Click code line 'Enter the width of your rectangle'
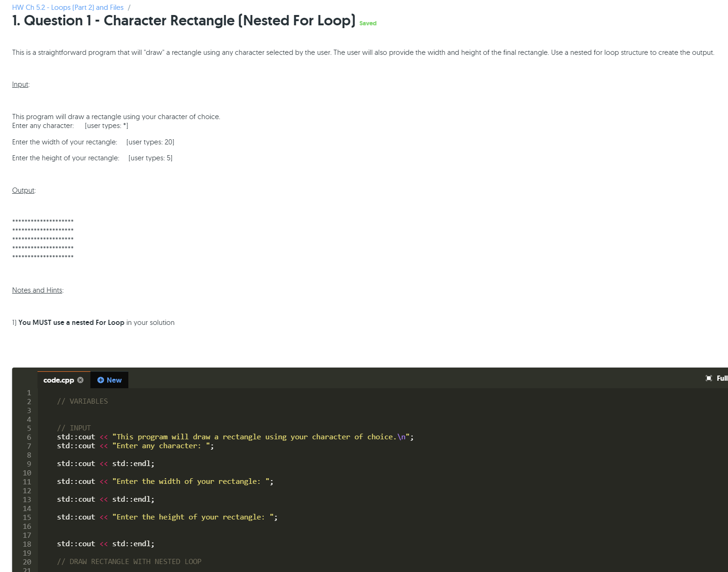This screenshot has height=572, width=728. pos(165,482)
